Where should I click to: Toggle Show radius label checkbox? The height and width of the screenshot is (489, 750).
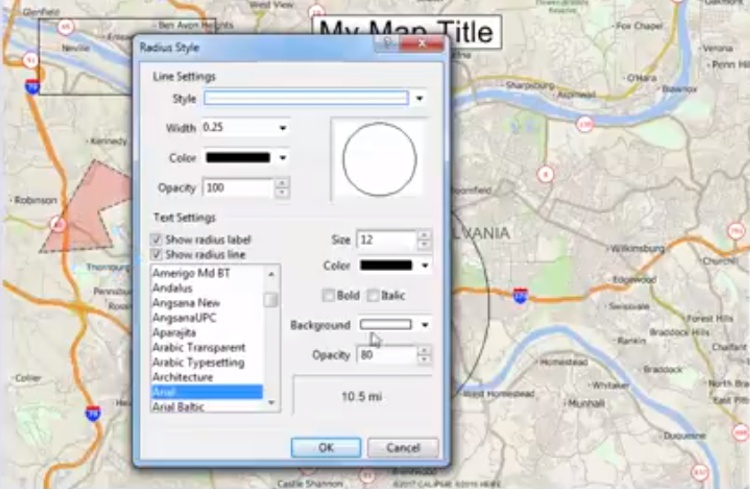tap(156, 240)
